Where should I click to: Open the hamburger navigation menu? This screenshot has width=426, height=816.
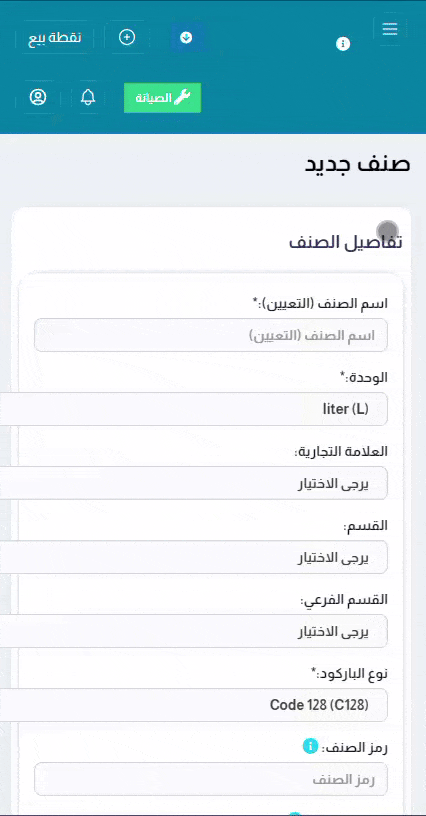point(390,29)
